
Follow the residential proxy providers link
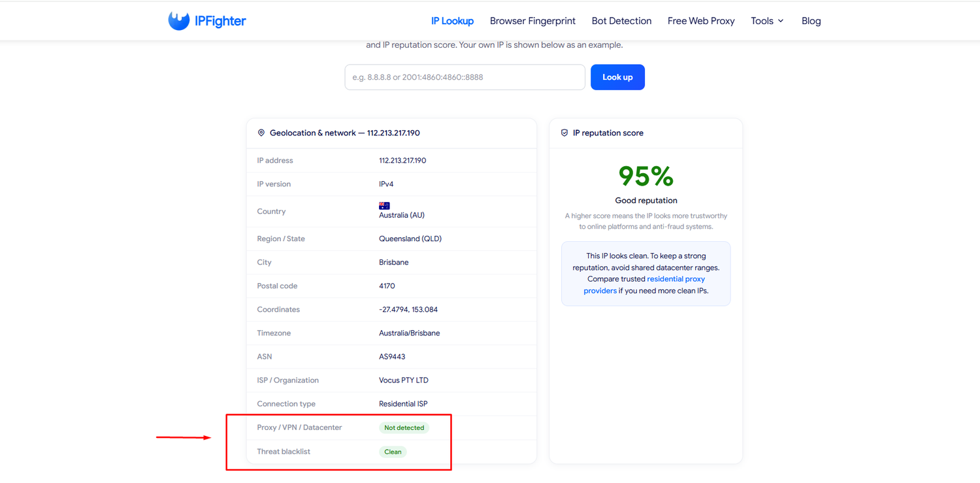point(644,285)
